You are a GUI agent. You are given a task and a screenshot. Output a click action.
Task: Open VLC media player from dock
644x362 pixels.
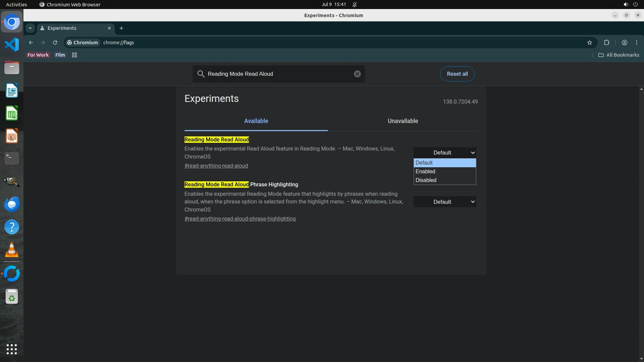[12, 250]
